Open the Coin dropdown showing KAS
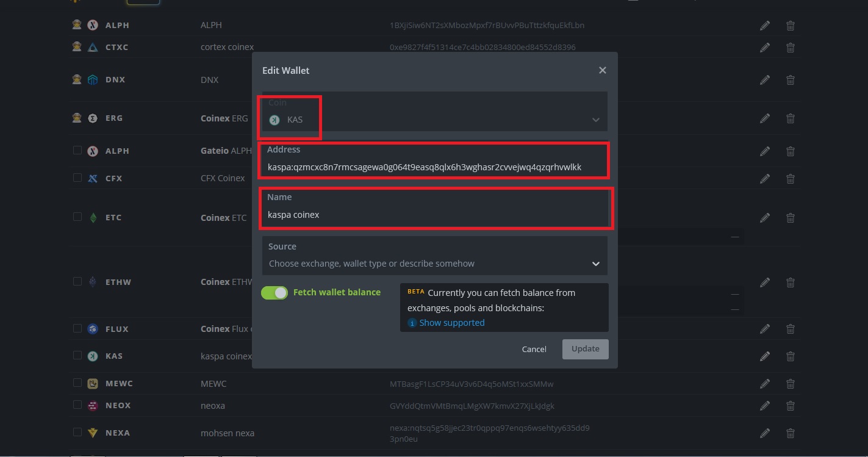The height and width of the screenshot is (457, 868). [434, 120]
